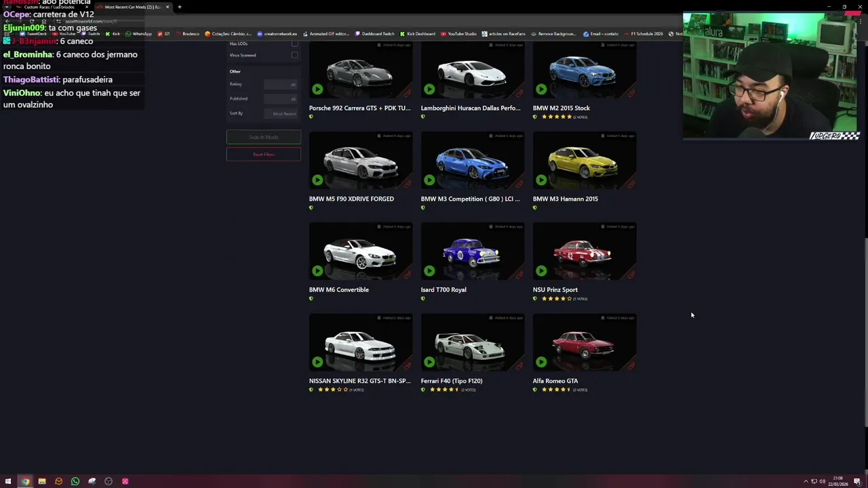Play preview of BMW M6 Convertible
The image size is (868, 488).
tap(317, 270)
